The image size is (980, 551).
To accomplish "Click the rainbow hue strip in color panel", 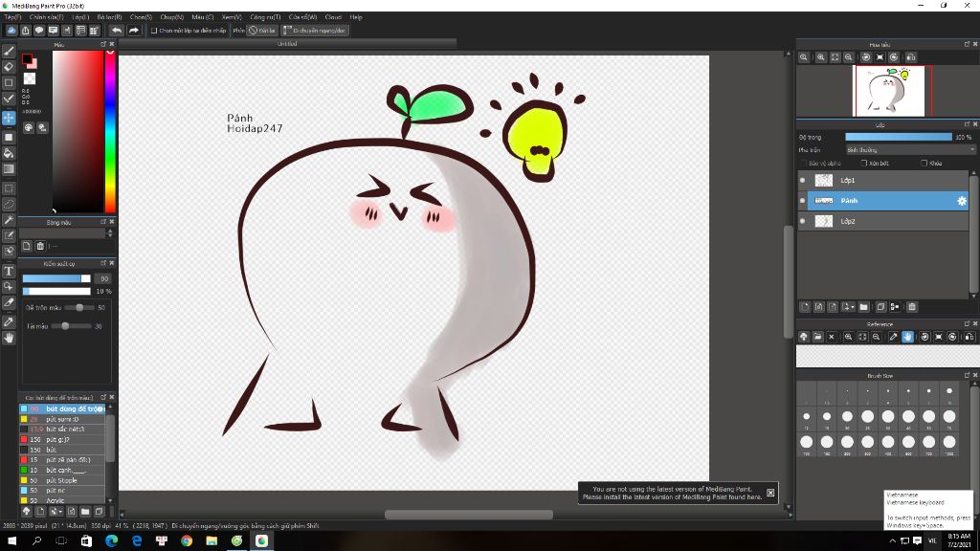I will (110, 132).
